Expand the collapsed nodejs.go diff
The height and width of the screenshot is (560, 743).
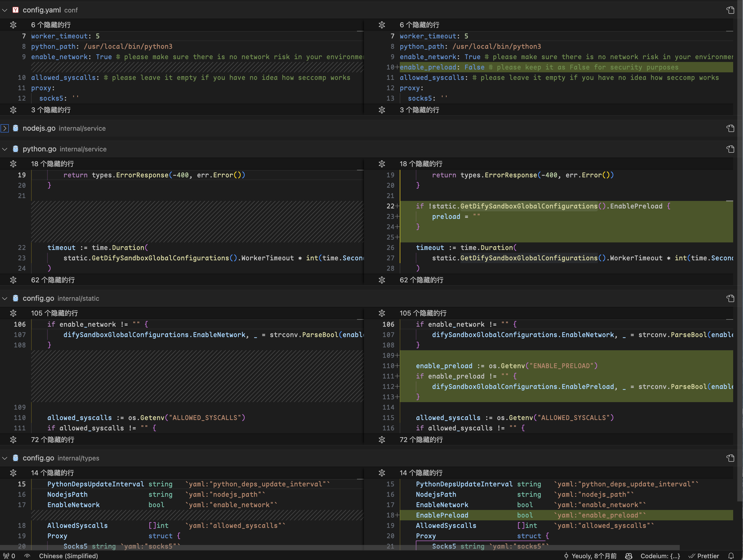5,128
